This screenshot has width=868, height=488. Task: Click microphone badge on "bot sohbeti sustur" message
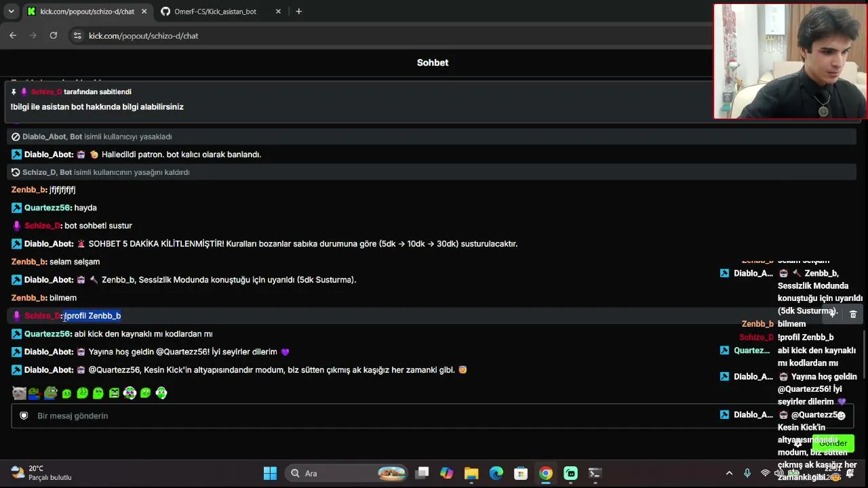(x=17, y=226)
